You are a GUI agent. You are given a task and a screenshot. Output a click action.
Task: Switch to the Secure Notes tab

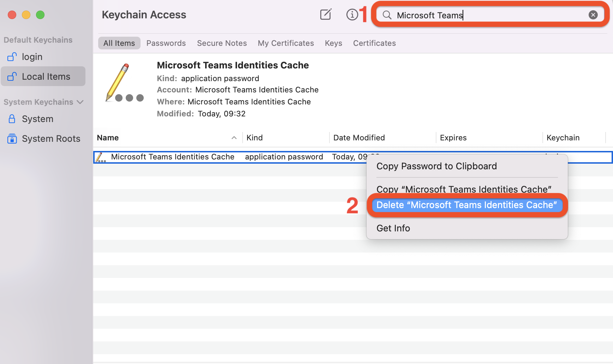(222, 43)
